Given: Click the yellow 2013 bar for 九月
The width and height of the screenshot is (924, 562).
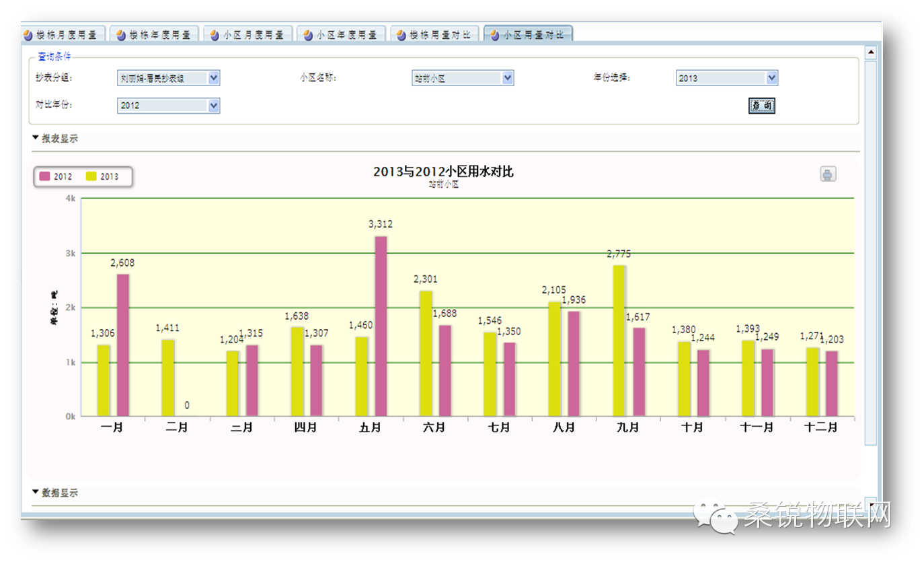Looking at the screenshot, I should point(619,341).
